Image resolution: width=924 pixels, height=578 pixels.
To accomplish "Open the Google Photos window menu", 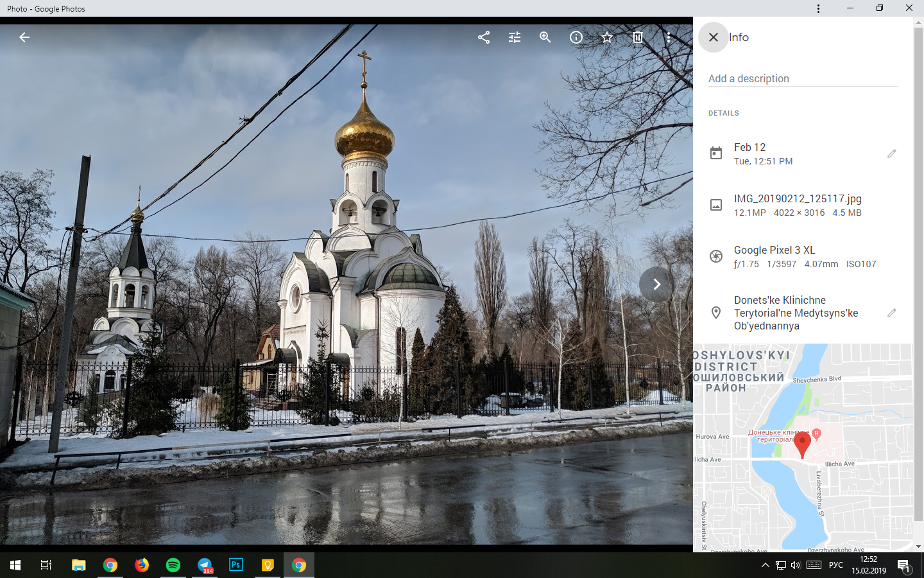I will [818, 8].
